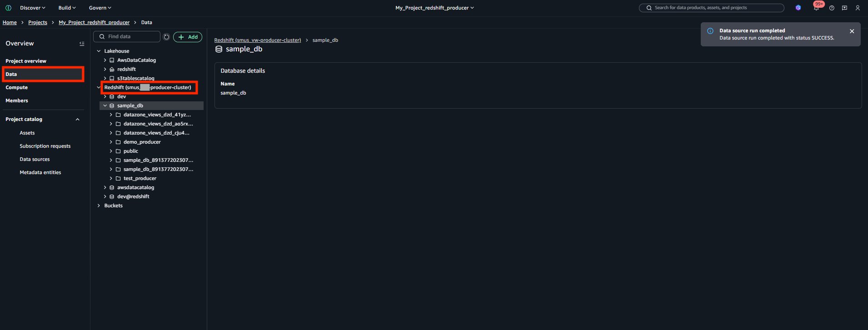Dismiss the Data source run completed notification

tap(852, 31)
